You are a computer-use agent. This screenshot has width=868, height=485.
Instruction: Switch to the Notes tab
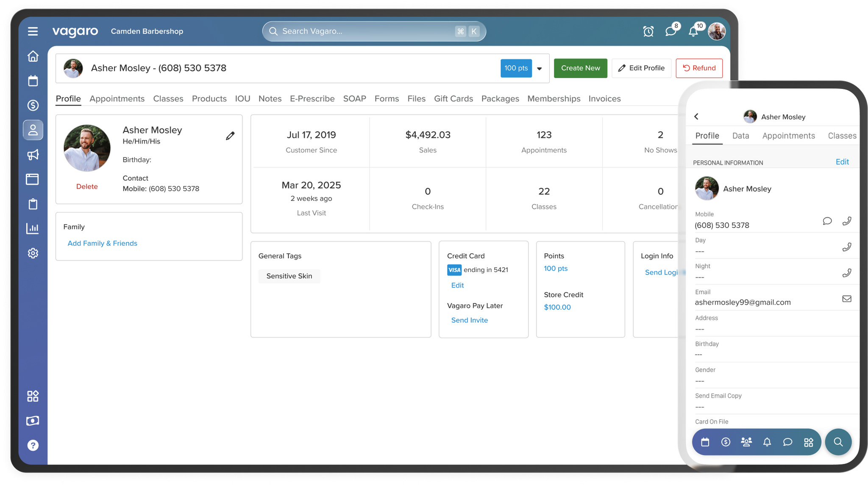270,99
